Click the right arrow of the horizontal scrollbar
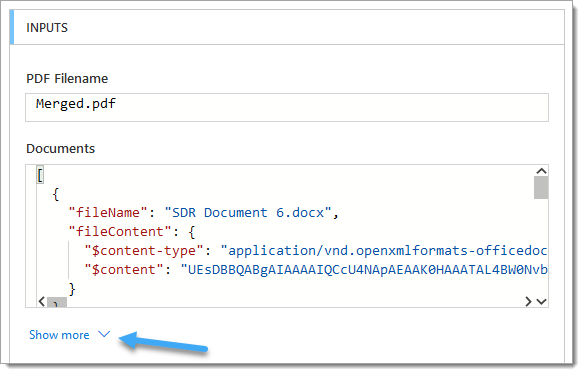Viewport: 583px width, 374px height. [x=528, y=302]
